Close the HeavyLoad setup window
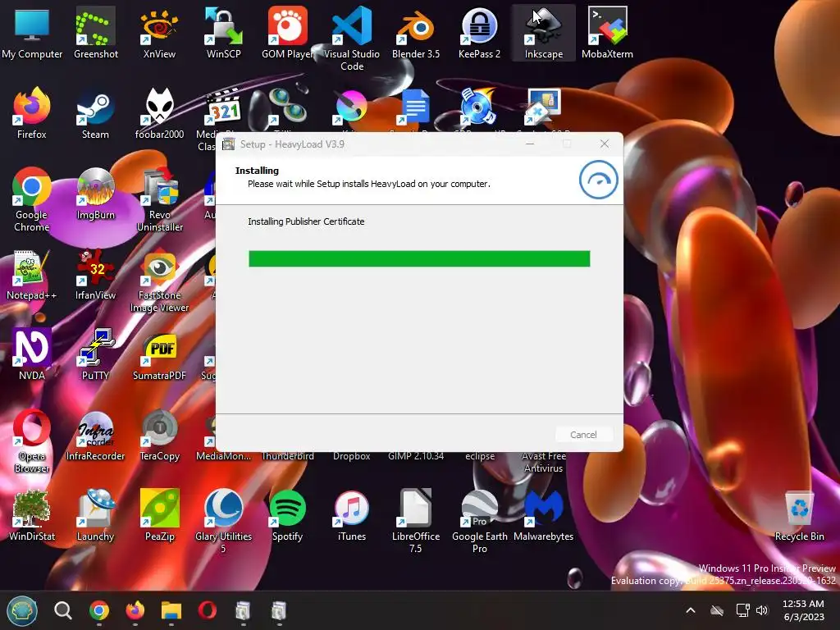The height and width of the screenshot is (630, 840). (605, 144)
